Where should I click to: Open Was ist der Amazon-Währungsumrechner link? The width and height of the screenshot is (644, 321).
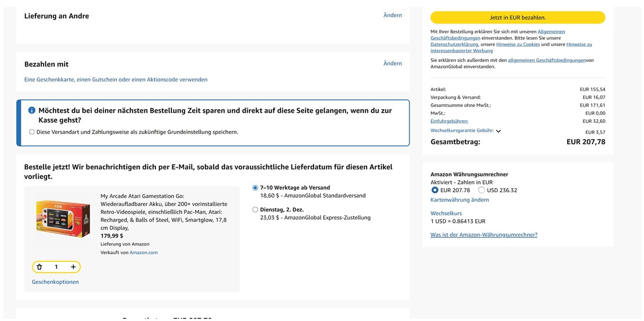click(x=483, y=235)
